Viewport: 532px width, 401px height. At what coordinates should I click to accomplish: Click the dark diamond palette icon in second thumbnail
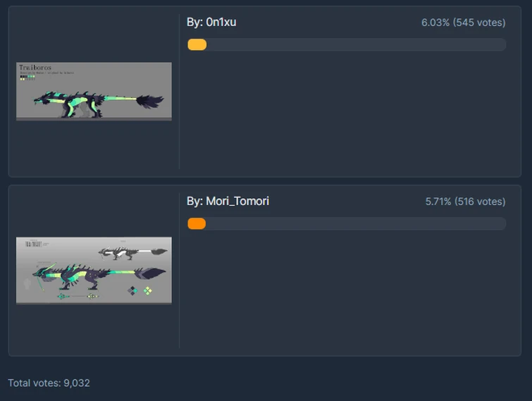click(132, 291)
